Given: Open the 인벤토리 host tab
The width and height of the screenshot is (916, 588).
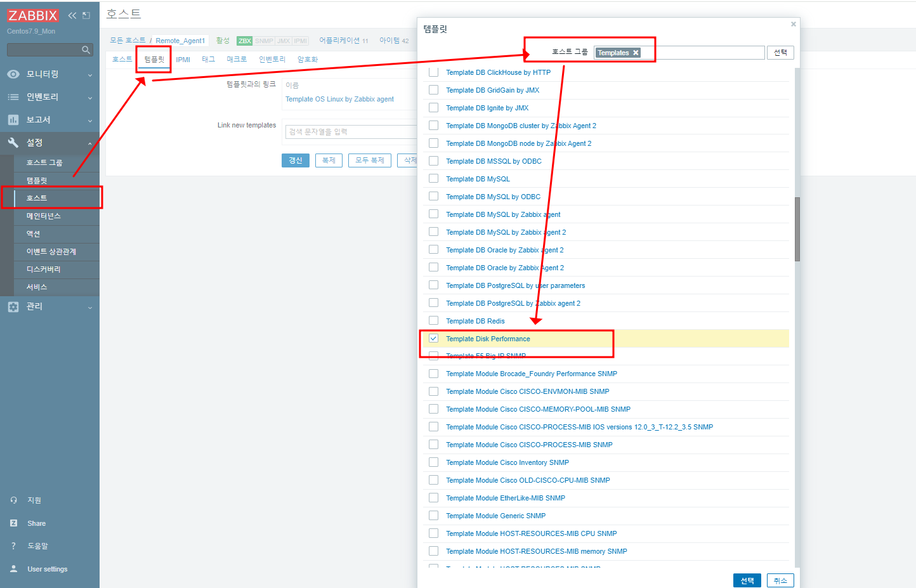Looking at the screenshot, I should pyautogui.click(x=272, y=59).
